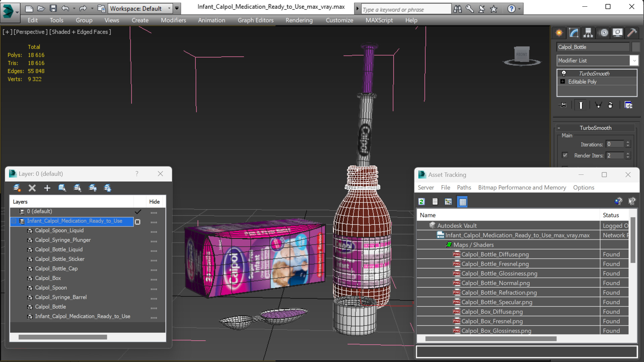Open the Hierarchy panel tab
Viewport: 644px width, 362px height.
coord(588,33)
